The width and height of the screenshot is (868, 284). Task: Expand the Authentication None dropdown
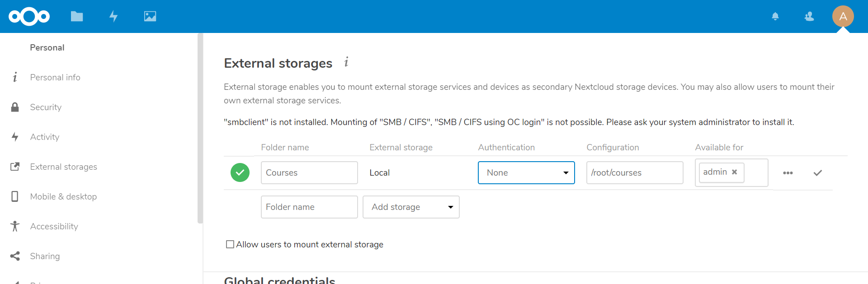point(526,173)
